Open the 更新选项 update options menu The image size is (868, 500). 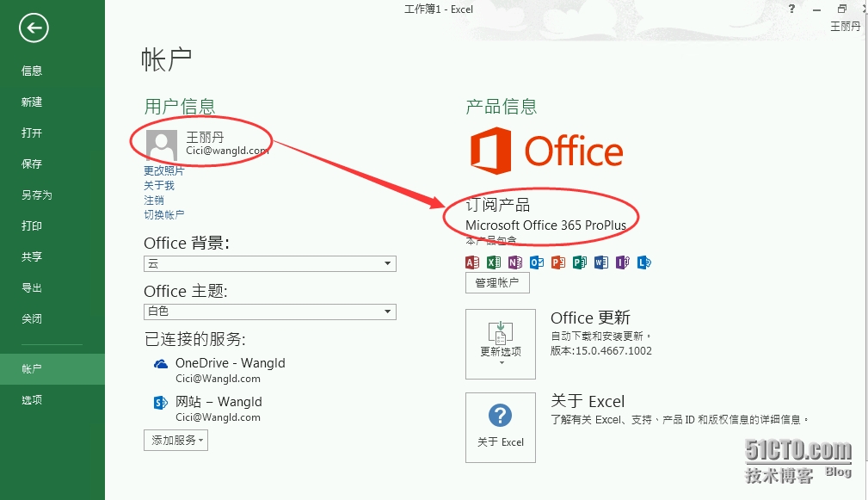[500, 344]
